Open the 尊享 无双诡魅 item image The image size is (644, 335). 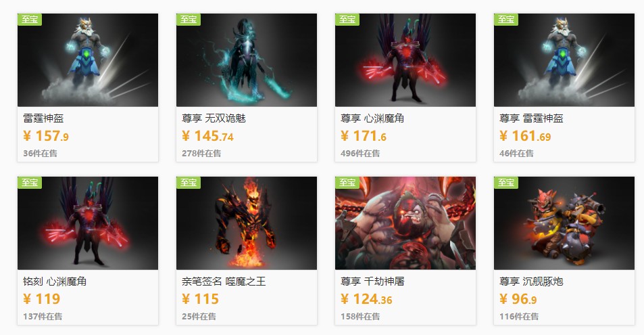click(x=247, y=60)
